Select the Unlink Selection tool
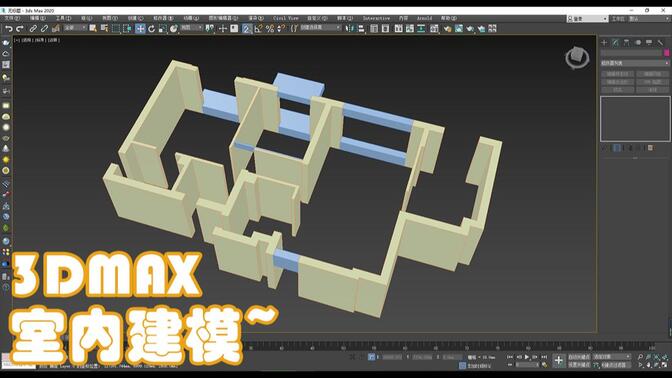Screen dimensions: 672x378 44,29
